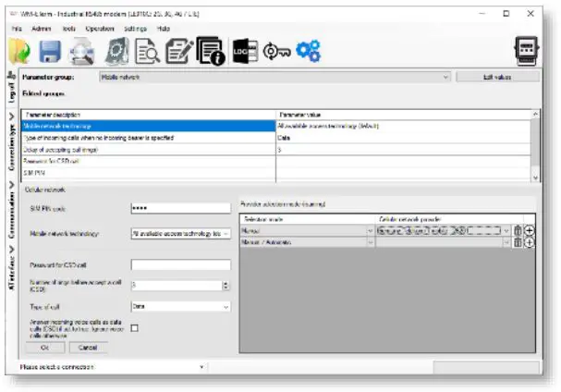Click the plus icon on Manual / Automatic row
Viewport: 561px width, 392px height.
click(530, 242)
